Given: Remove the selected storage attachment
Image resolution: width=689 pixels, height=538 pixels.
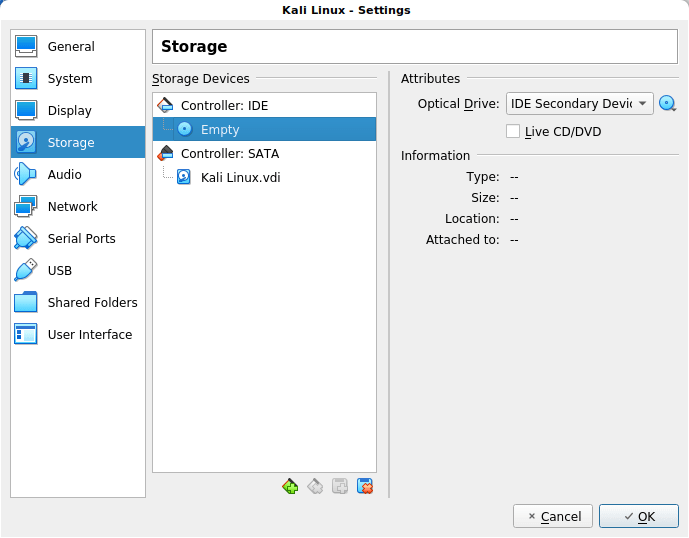Looking at the screenshot, I should pos(365,487).
